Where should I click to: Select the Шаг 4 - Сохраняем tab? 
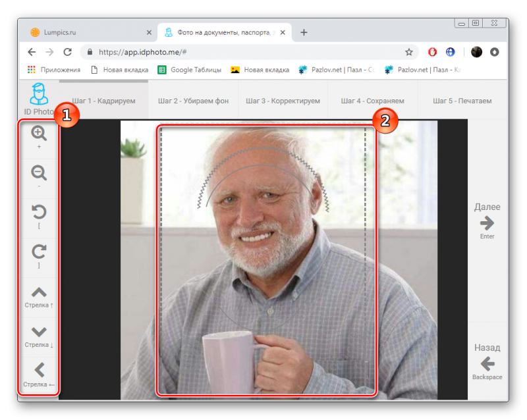coord(373,101)
